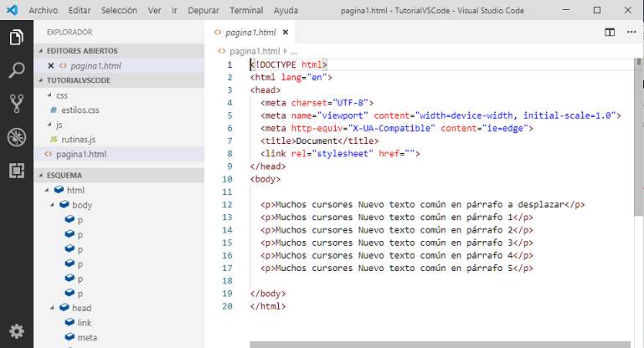Click the paragraph text ending in 'a desplazar'

point(422,204)
